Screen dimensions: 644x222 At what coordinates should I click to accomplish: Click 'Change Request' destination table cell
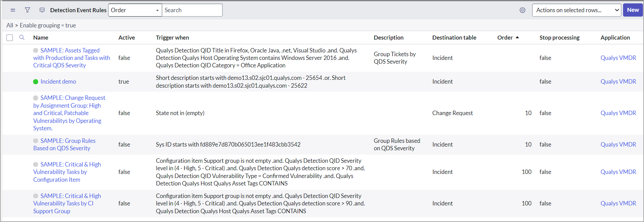coord(452,113)
